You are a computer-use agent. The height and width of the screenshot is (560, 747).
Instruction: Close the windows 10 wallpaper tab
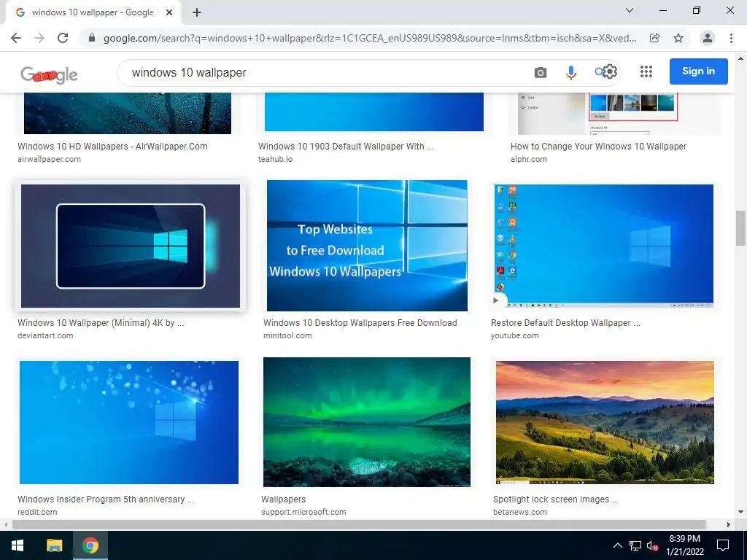click(x=169, y=13)
